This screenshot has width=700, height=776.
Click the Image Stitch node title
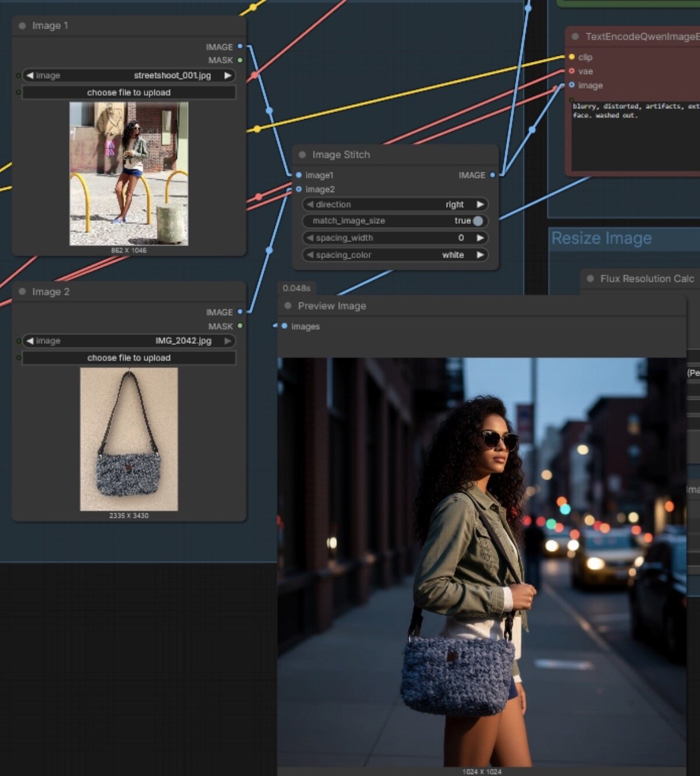[341, 154]
